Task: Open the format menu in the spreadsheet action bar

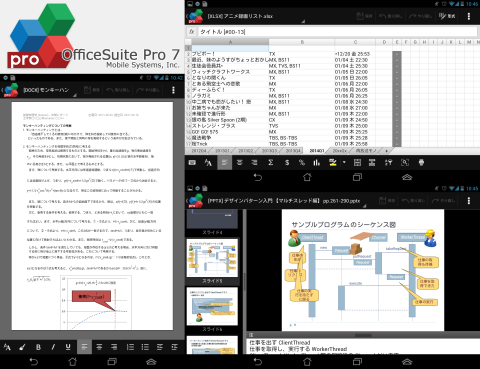Action: click(447, 16)
